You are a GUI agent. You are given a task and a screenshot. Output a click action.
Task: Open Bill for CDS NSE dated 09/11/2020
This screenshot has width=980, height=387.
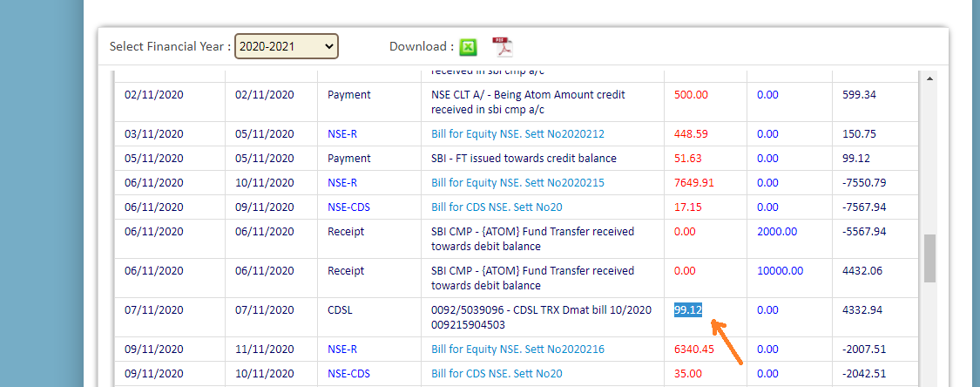coord(497,374)
